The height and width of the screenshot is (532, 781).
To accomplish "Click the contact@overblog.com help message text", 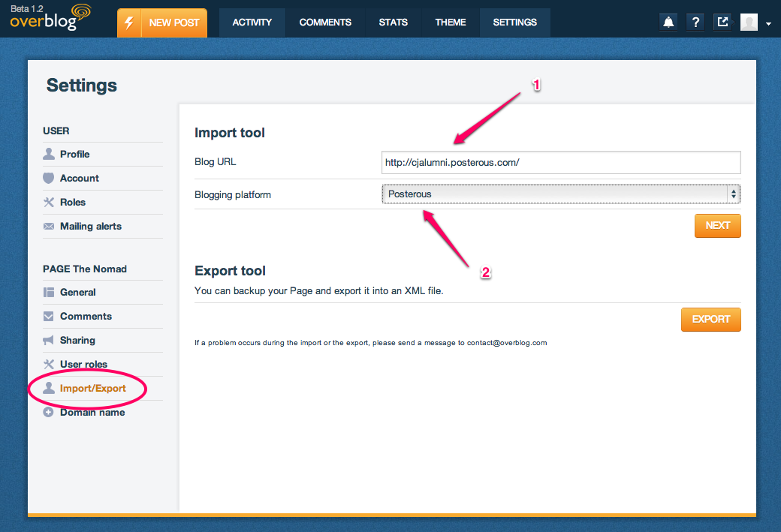I will coord(370,342).
